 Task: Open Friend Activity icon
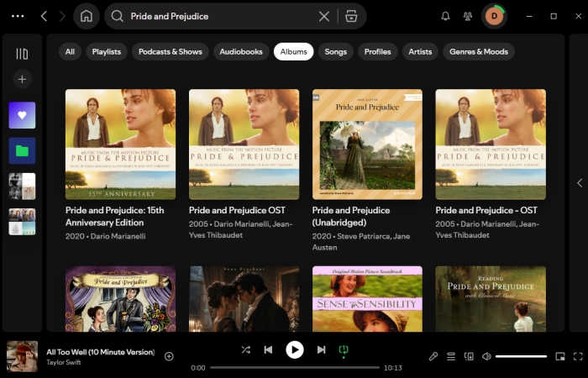pos(467,16)
